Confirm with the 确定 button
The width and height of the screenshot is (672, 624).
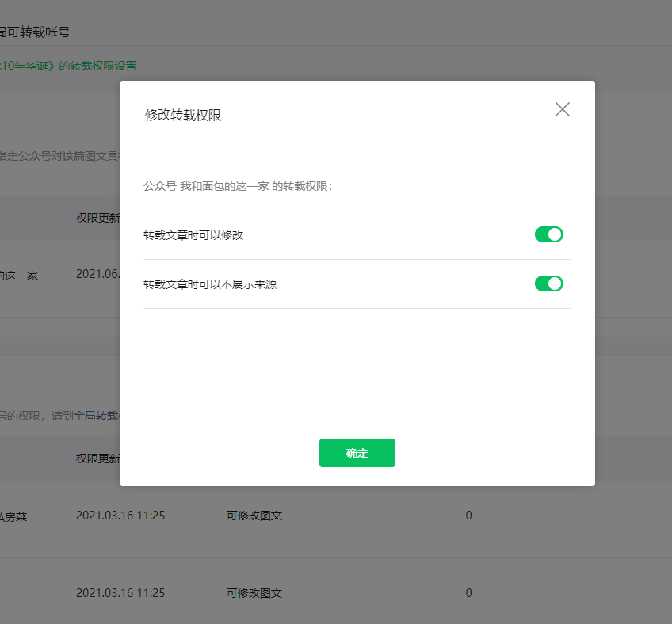click(357, 453)
